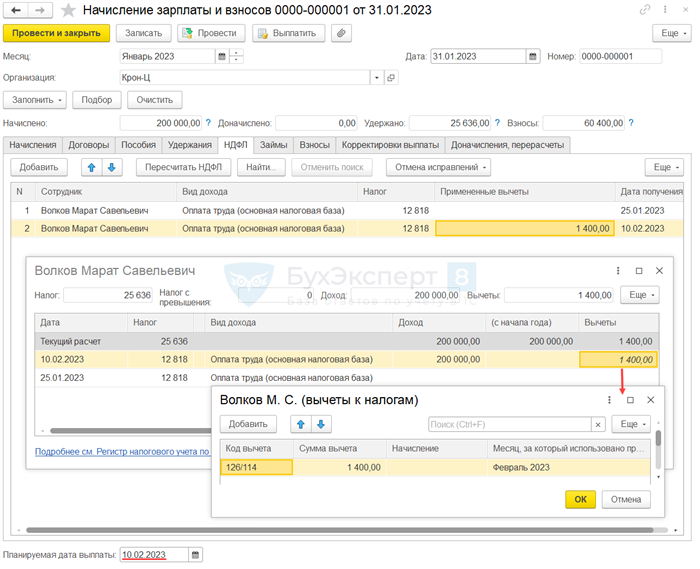
Task: Open organization Крон-Ц card icon
Action: [x=391, y=78]
